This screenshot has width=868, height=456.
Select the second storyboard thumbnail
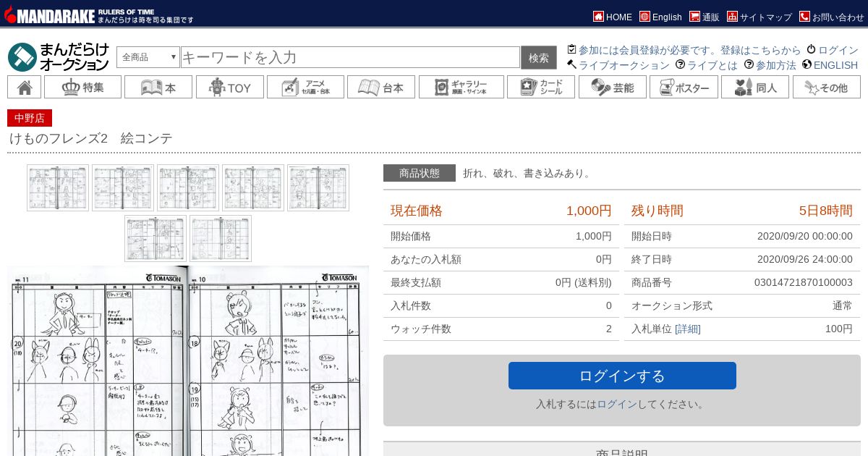pyautogui.click(x=123, y=188)
